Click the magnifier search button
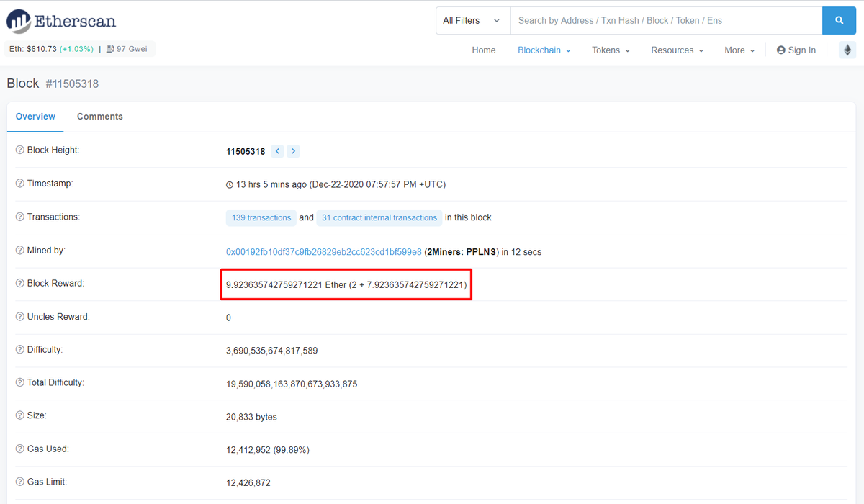Viewport: 864px width, 504px height. pyautogui.click(x=839, y=21)
